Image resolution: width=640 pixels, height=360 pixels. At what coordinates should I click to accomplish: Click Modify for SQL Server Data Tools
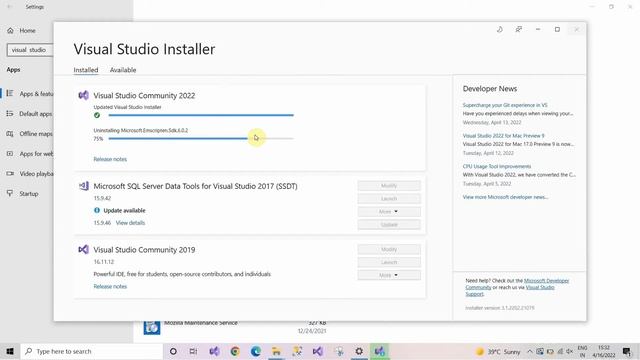coord(389,186)
